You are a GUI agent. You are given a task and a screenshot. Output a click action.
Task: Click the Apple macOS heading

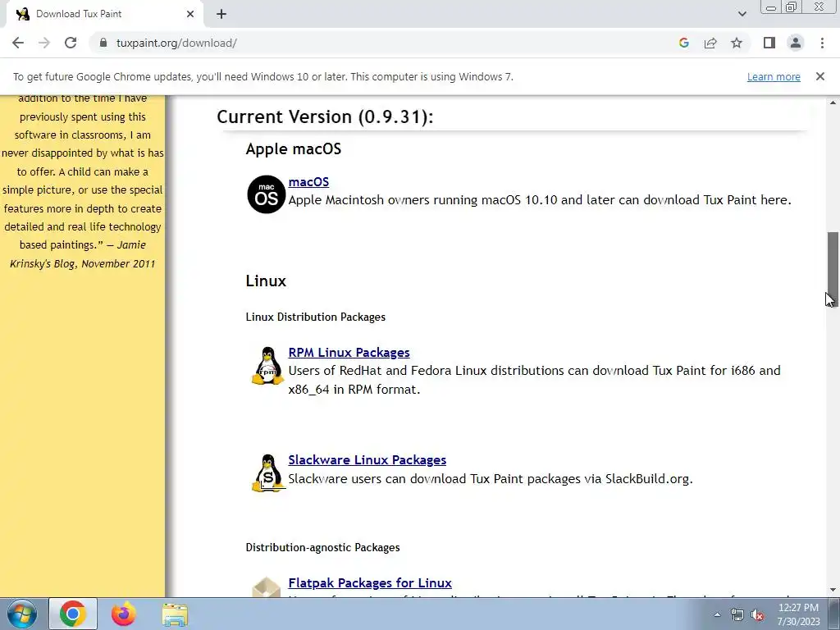(x=293, y=148)
